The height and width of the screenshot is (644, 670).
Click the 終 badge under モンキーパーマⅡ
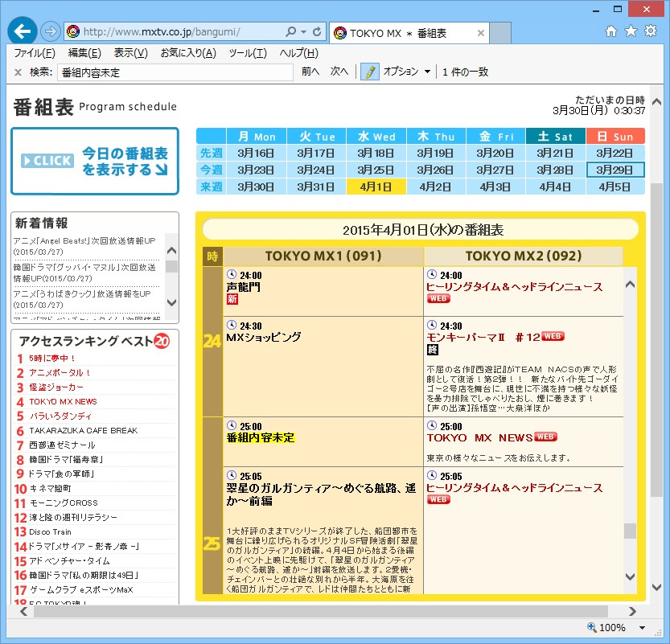click(x=433, y=350)
